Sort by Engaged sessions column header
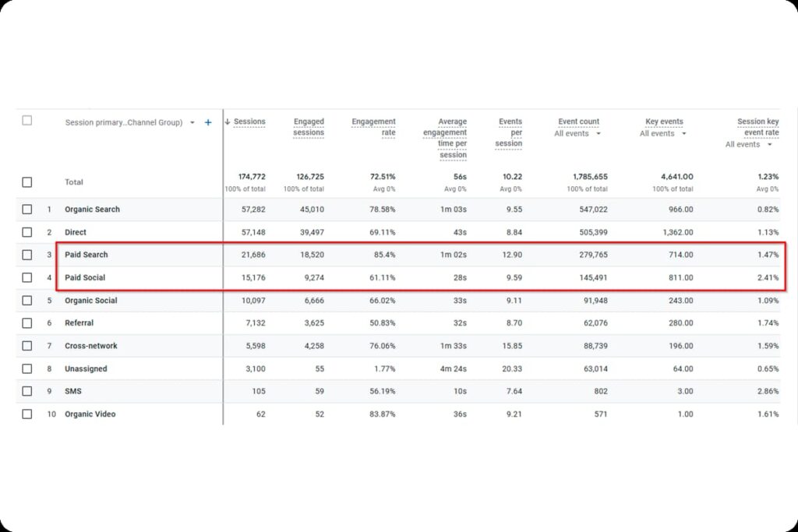Image resolution: width=798 pixels, height=532 pixels. coord(309,127)
